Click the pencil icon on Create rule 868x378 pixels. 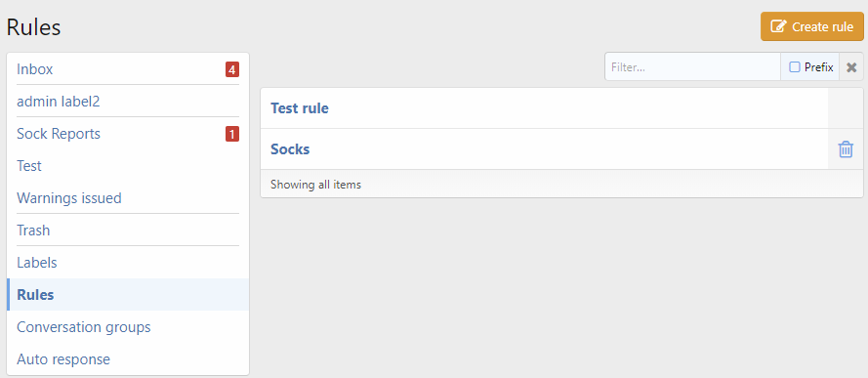click(x=778, y=26)
